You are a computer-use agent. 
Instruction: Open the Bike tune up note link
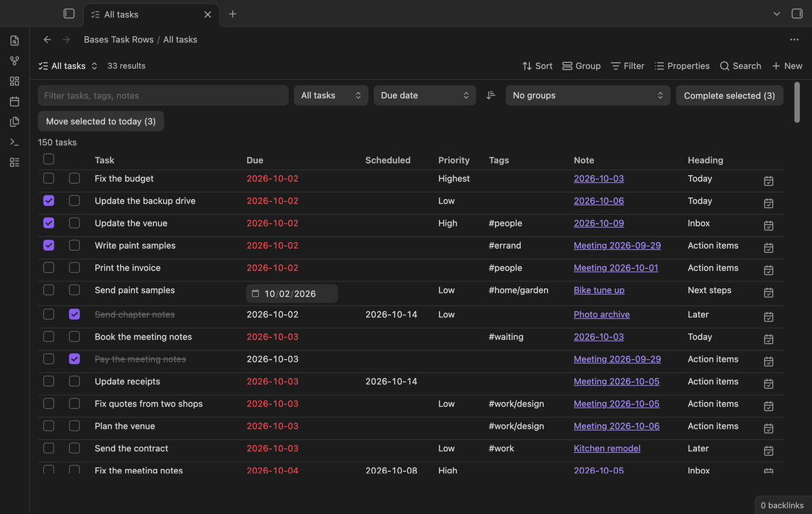(x=599, y=290)
